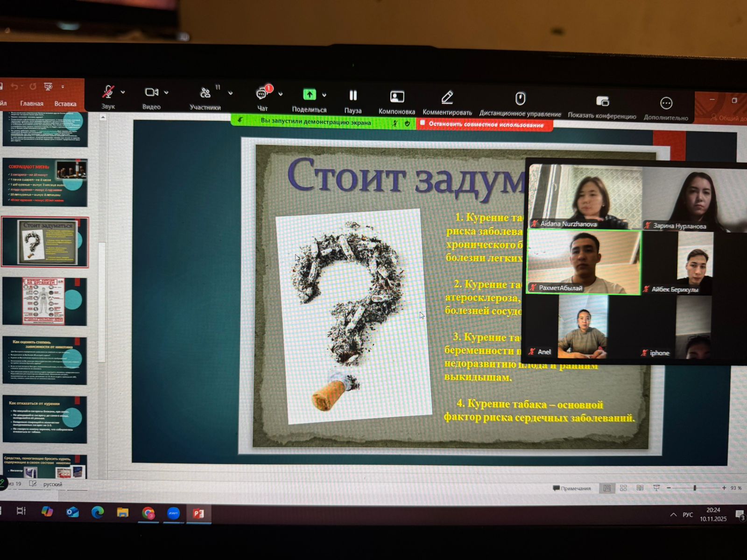Expand the video options arrow
This screenshot has height=560, width=747.
point(166,93)
